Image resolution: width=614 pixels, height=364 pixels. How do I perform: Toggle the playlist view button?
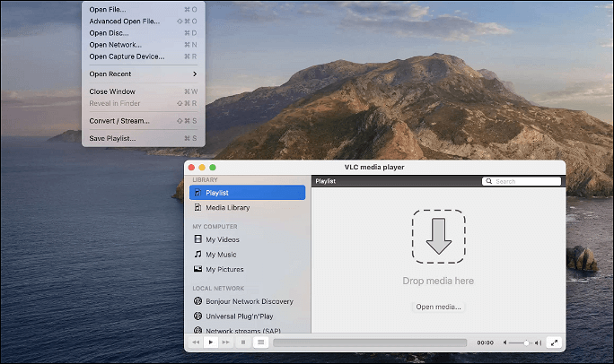click(x=261, y=342)
